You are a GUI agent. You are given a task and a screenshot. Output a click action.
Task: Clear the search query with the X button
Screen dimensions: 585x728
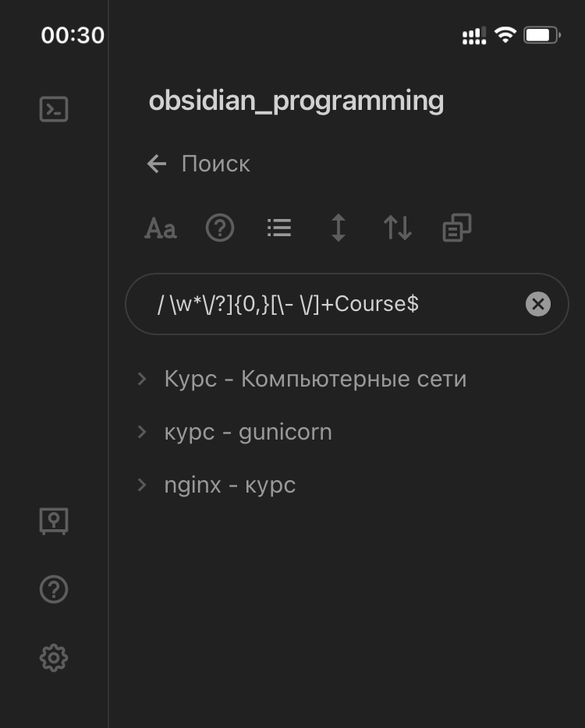coord(537,304)
